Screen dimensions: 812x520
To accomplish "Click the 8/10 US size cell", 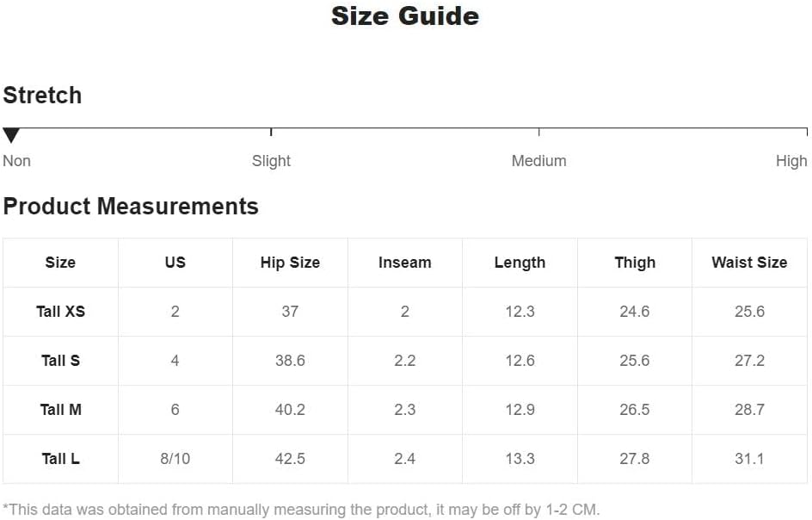I will (175, 459).
